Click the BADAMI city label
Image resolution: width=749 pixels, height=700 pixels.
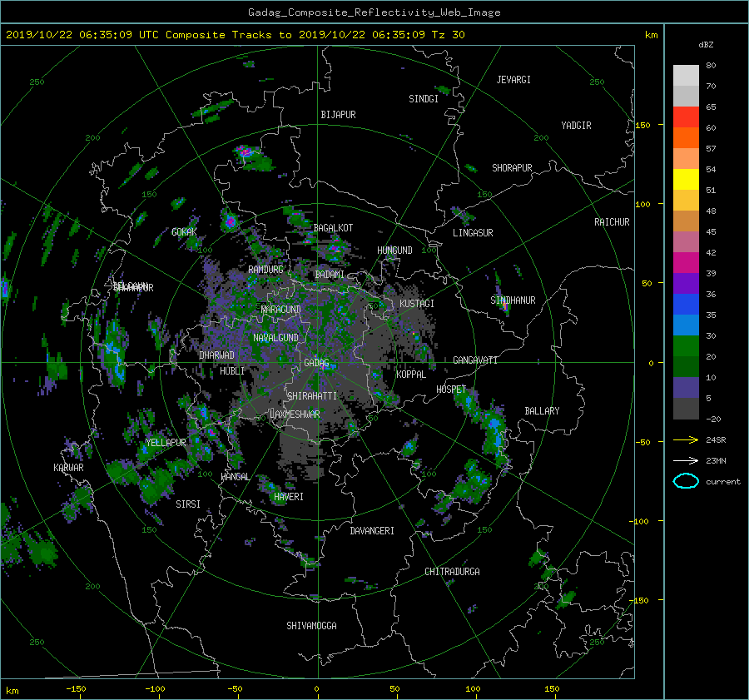click(330, 275)
